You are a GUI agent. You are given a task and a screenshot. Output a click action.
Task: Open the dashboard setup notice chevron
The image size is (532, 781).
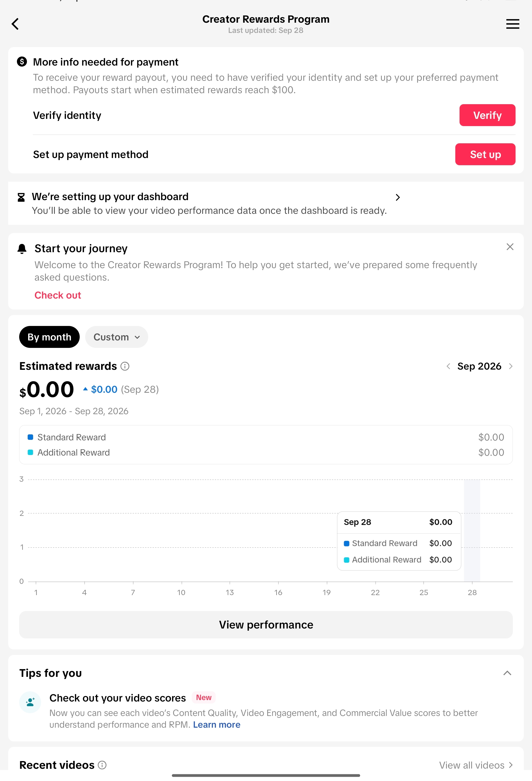(x=398, y=198)
